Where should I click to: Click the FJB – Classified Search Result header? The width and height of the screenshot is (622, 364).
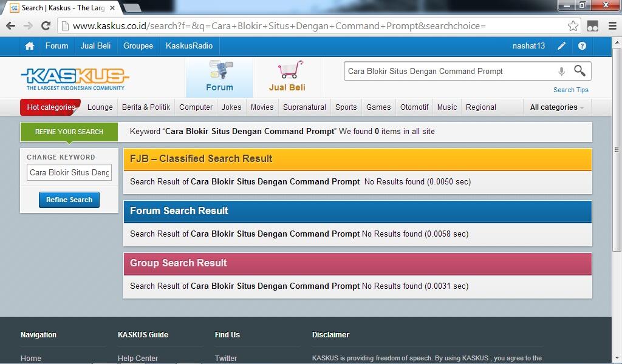[357, 159]
